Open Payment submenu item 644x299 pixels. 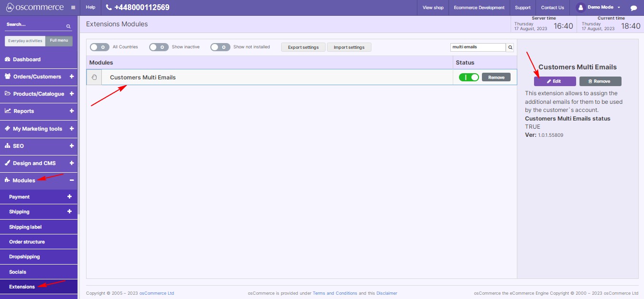tap(39, 197)
